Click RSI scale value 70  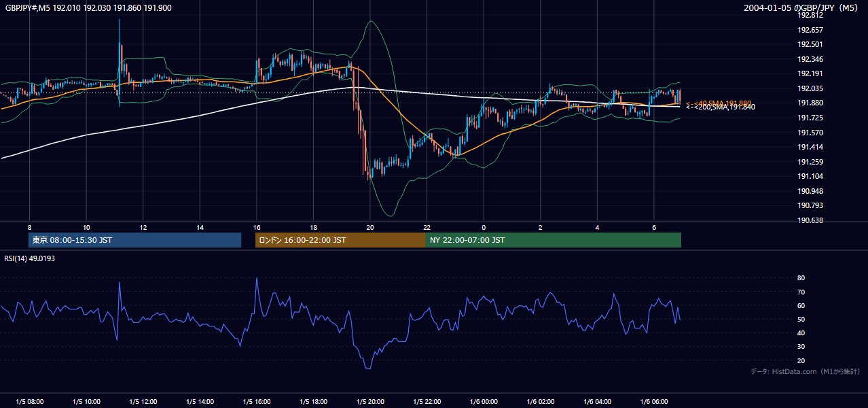tap(801, 292)
